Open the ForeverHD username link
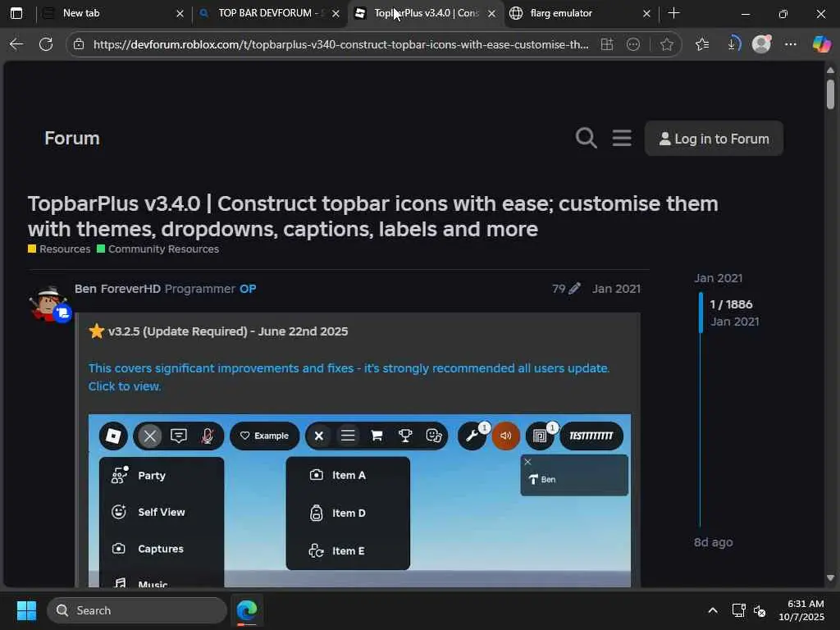Viewport: 840px width, 630px height. 130,289
